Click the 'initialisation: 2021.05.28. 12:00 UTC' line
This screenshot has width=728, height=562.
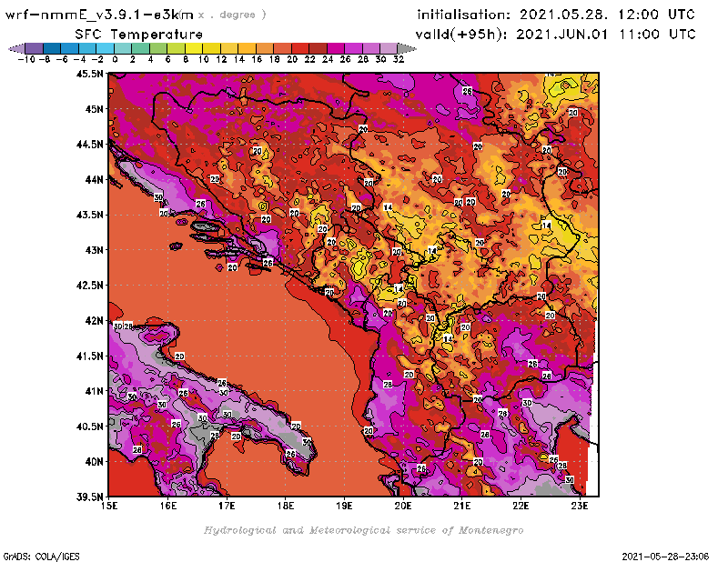(556, 15)
